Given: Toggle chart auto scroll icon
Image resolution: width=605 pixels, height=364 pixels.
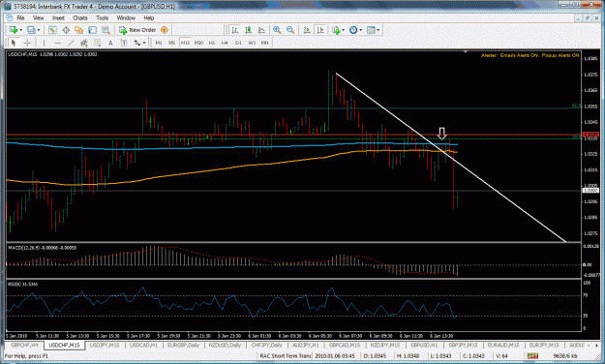Looking at the screenshot, I should click(307, 30).
